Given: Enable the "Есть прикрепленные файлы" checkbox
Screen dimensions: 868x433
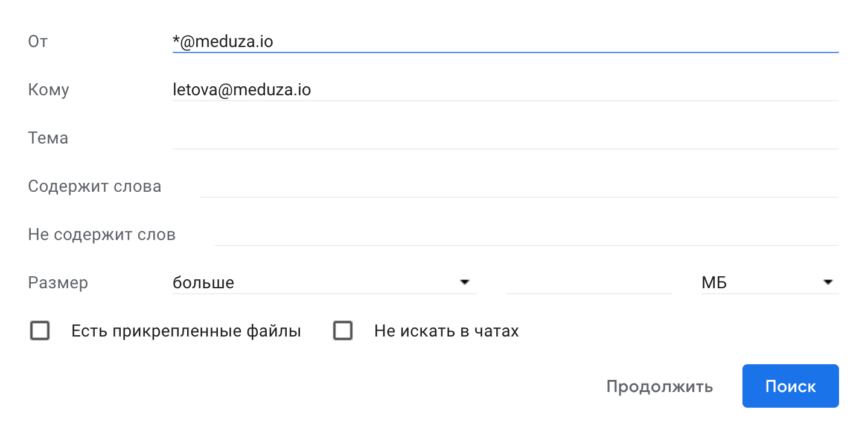Looking at the screenshot, I should point(40,331).
